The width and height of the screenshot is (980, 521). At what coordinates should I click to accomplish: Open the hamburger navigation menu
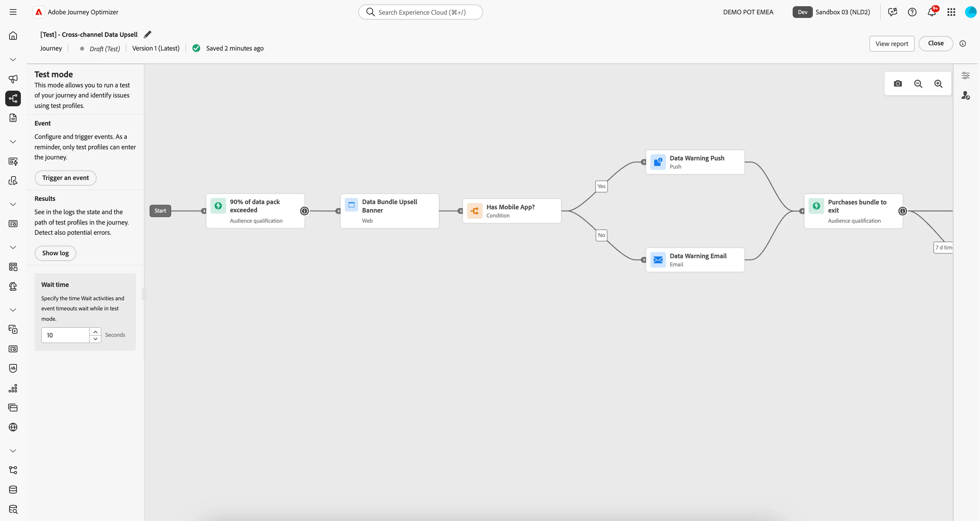(x=13, y=12)
